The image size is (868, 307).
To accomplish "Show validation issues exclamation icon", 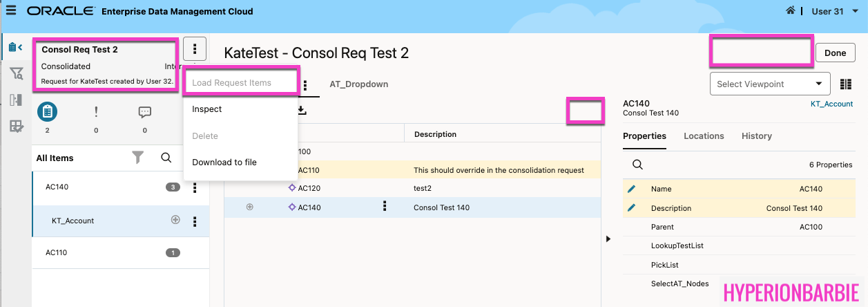I will click(96, 111).
